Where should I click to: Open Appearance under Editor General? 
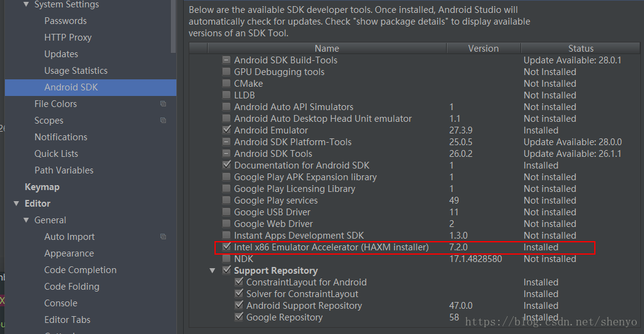coord(69,253)
